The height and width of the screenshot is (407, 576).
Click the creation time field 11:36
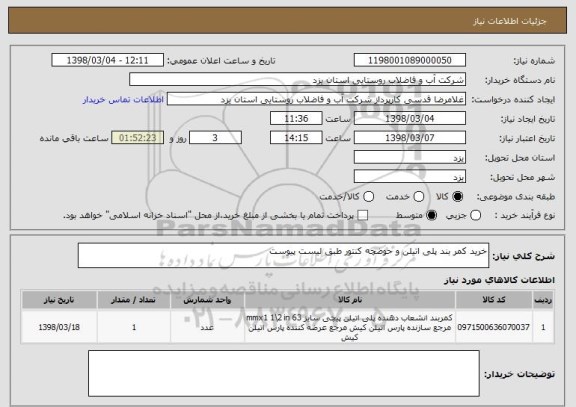tap(296, 118)
